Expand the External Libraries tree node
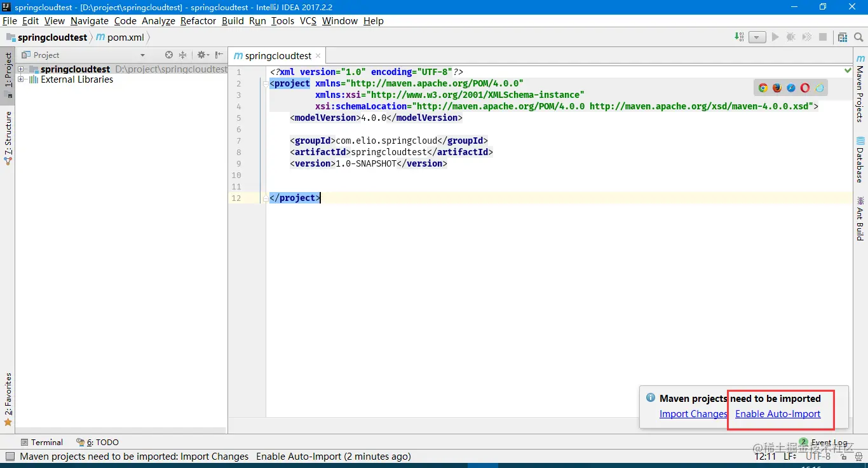 [21, 79]
